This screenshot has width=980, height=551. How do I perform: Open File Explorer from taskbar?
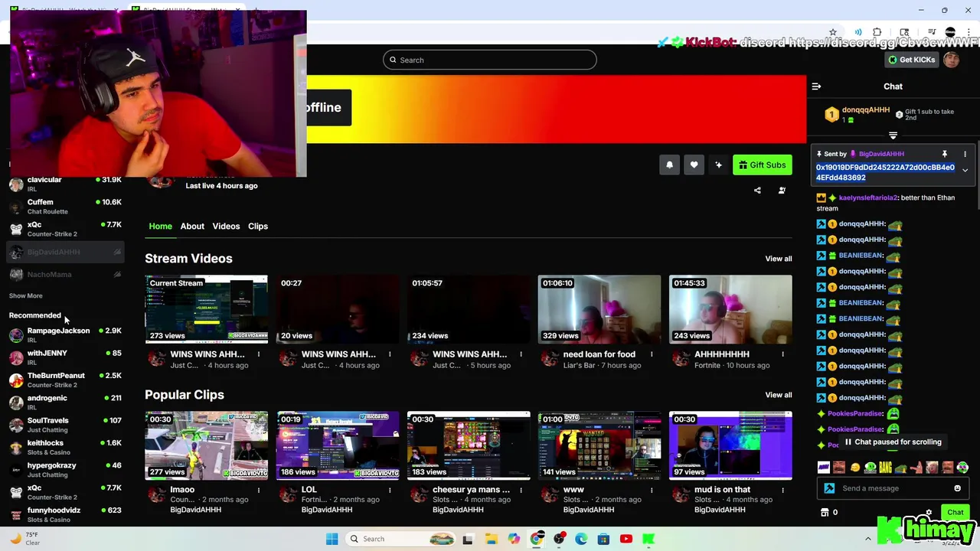point(491,539)
